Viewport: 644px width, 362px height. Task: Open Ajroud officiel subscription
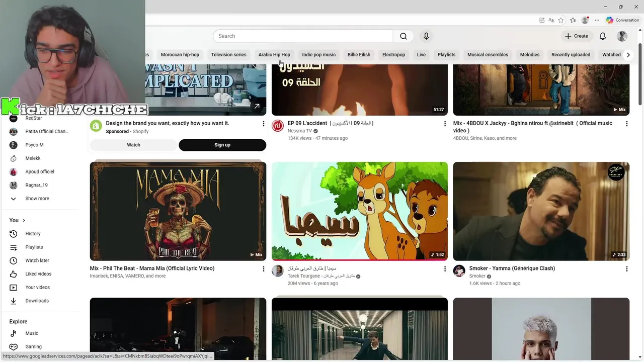pyautogui.click(x=39, y=172)
